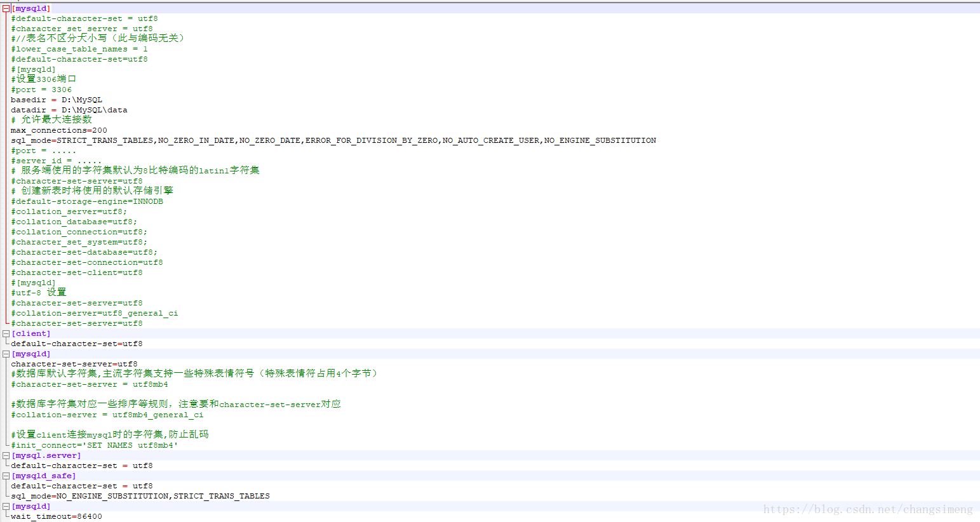Click the '#utf-8 设置' comment line
The width and height of the screenshot is (980, 522).
coord(39,292)
